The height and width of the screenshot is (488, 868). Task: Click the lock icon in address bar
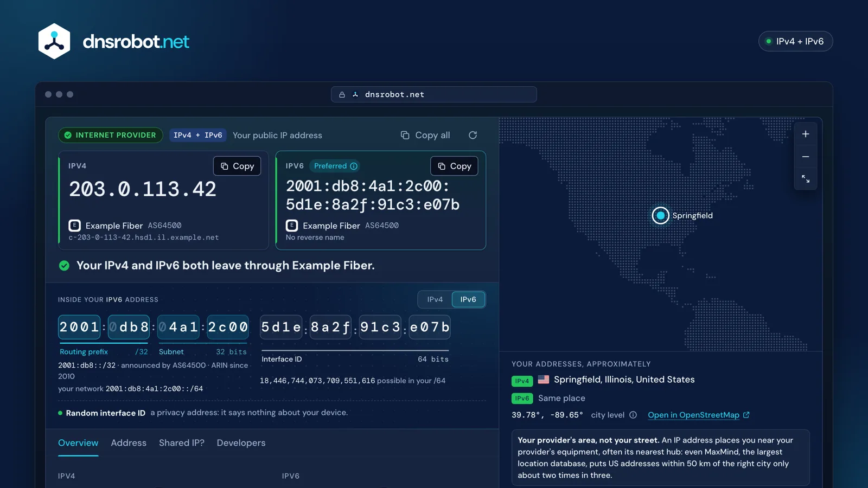[x=342, y=94]
